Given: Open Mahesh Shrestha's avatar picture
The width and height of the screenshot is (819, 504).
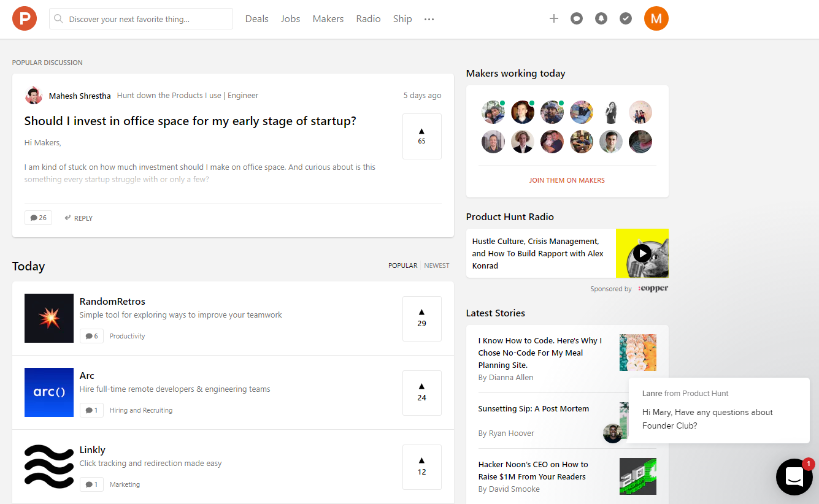Looking at the screenshot, I should click(x=34, y=96).
